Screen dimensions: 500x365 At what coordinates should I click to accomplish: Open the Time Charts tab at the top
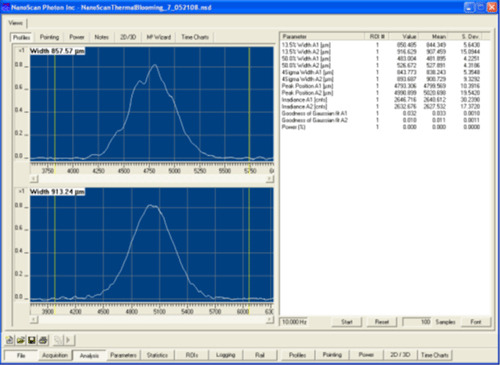(x=195, y=37)
